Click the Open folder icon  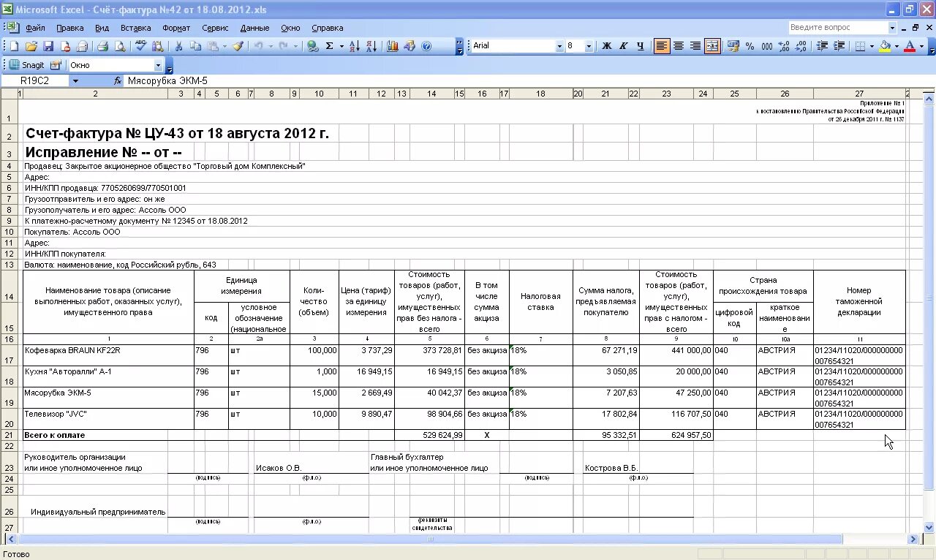coord(31,46)
